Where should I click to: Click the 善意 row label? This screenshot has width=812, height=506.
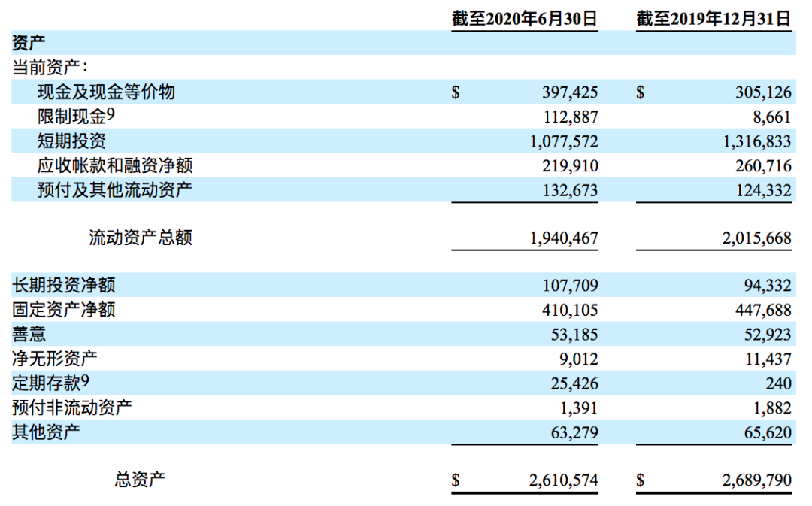29,334
